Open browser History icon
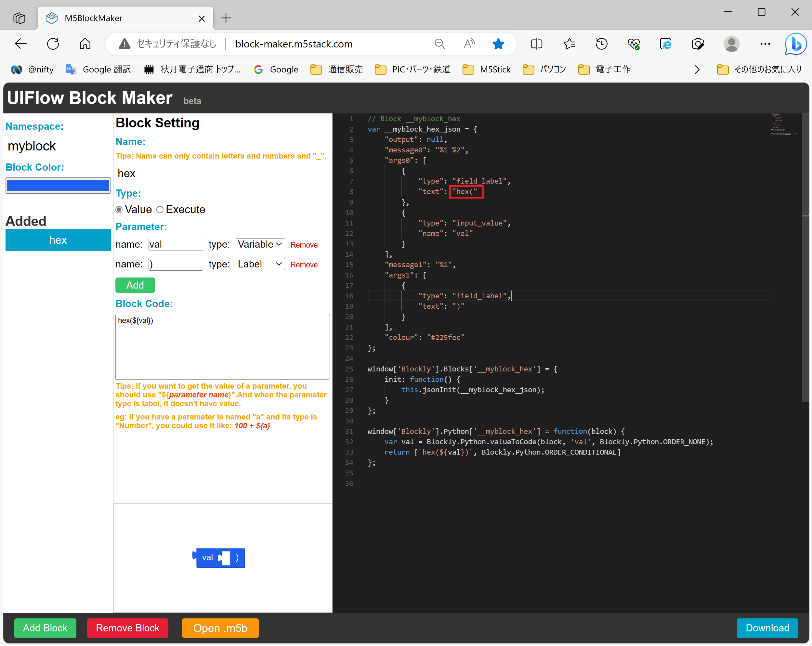This screenshot has height=646, width=812. (601, 44)
